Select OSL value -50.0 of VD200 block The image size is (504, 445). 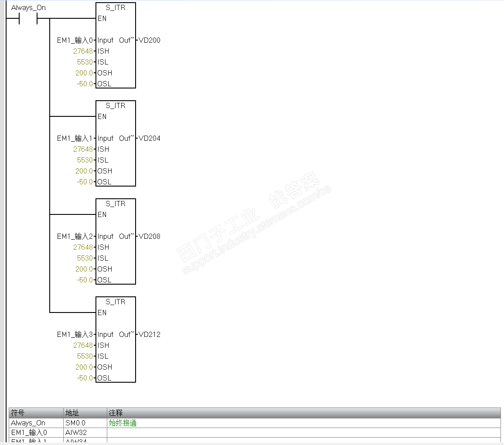click(85, 84)
